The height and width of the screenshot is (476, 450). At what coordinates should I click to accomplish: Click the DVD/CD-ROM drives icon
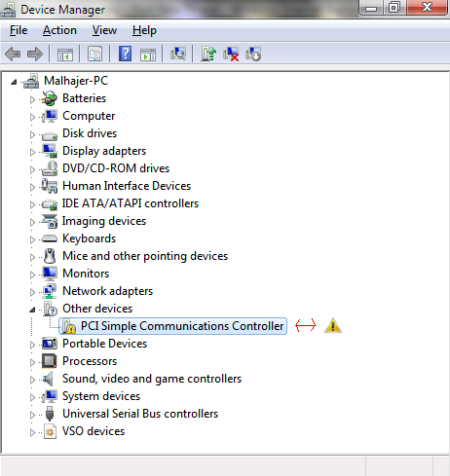coord(50,168)
